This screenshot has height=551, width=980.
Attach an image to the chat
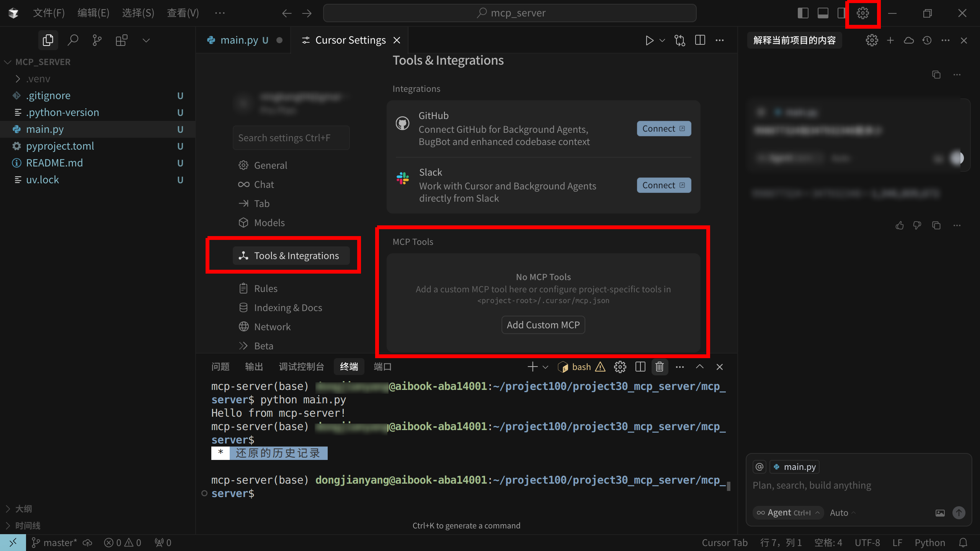[x=940, y=513]
